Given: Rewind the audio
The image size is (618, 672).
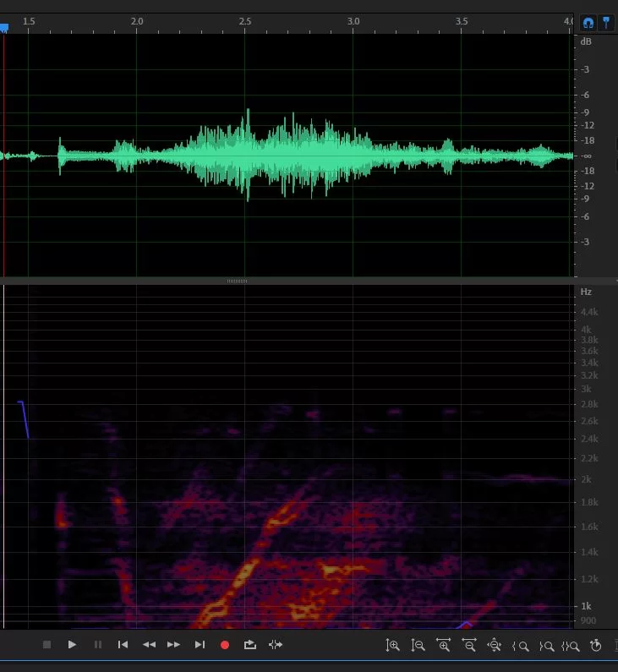Looking at the screenshot, I should click(x=149, y=645).
